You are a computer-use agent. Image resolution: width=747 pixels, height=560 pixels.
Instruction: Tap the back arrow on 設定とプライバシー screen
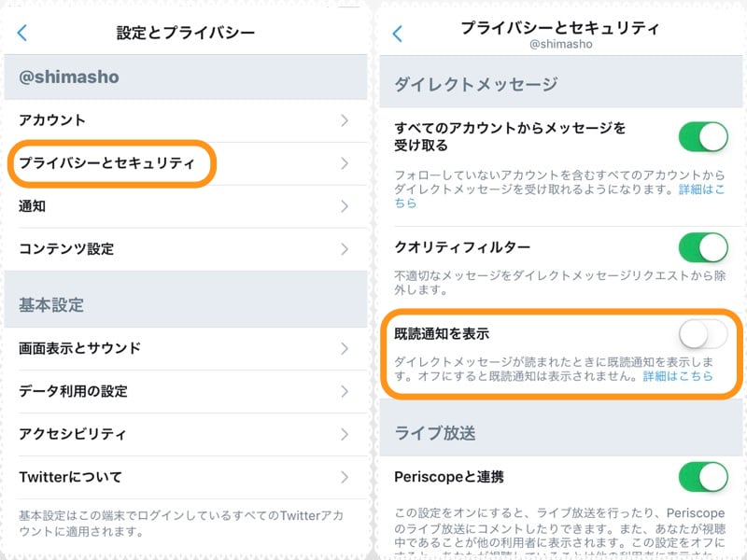[x=21, y=32]
